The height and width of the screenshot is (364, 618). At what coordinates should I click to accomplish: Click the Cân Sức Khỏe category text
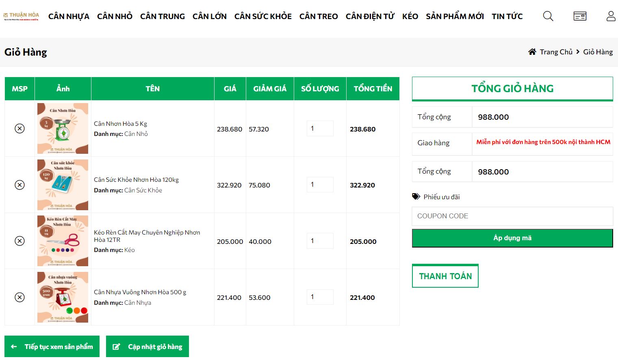[x=143, y=190]
